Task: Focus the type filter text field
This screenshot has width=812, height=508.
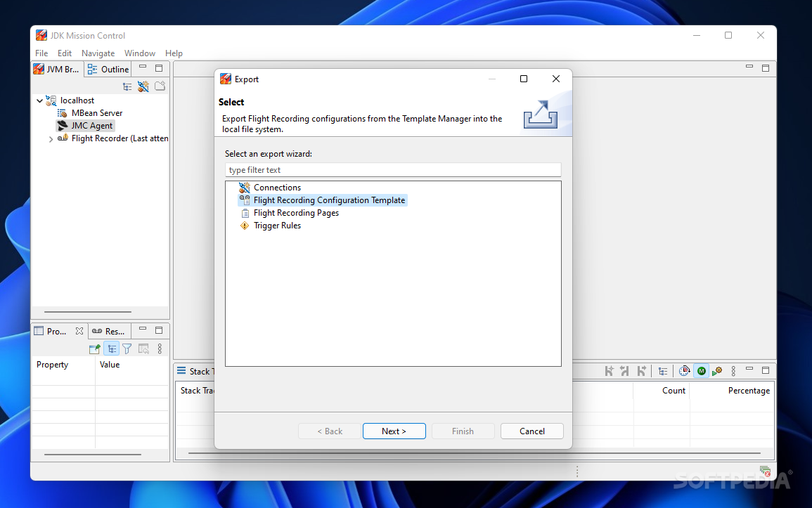Action: coord(393,169)
